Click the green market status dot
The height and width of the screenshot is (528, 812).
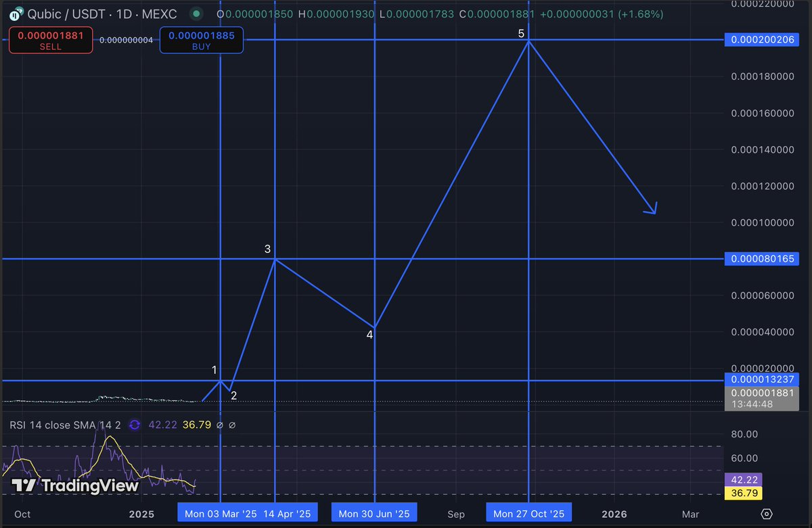click(x=196, y=13)
